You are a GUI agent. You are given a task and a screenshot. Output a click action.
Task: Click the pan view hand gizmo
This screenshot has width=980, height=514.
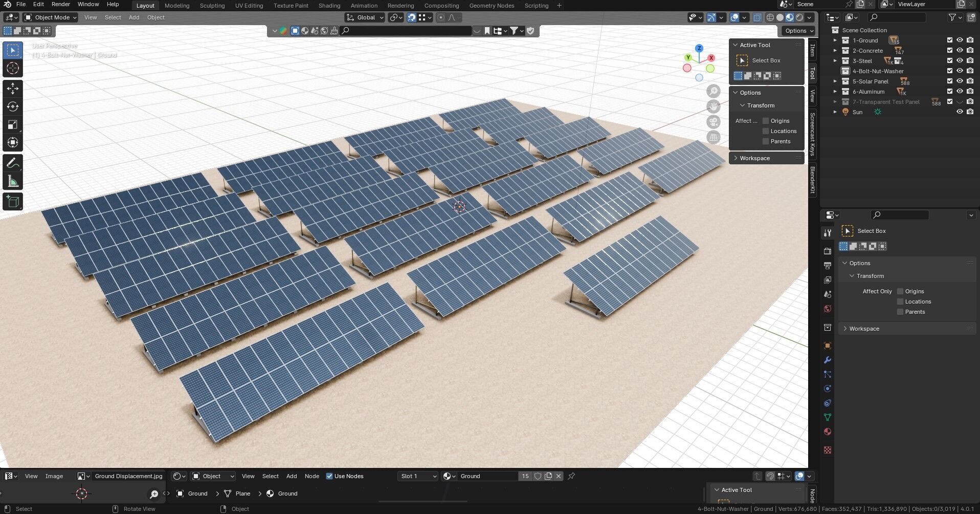coord(714,106)
